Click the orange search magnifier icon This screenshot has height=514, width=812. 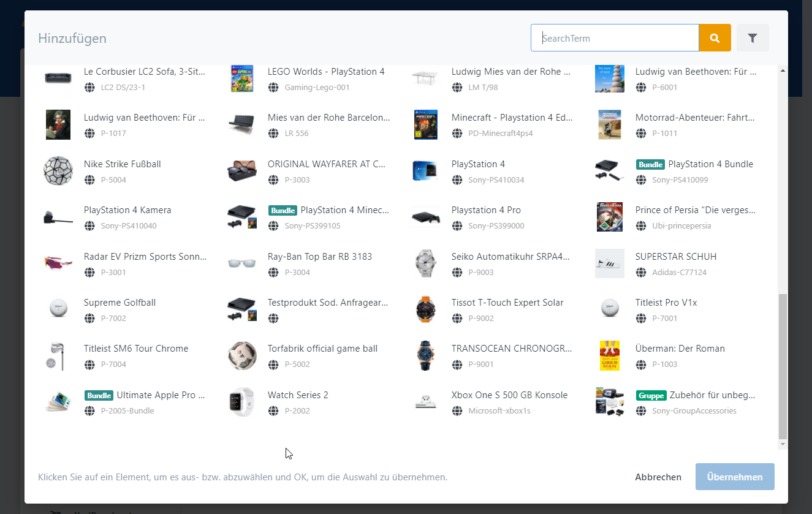tap(715, 37)
